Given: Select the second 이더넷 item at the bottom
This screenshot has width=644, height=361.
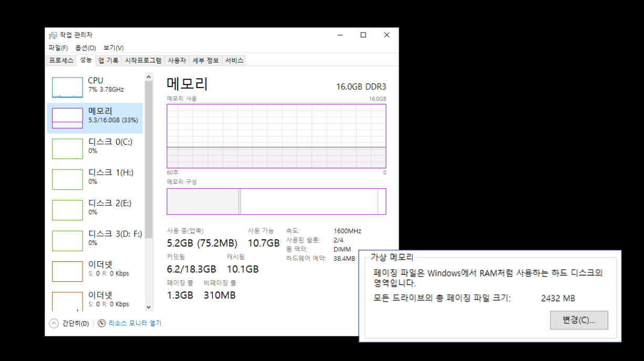Looking at the screenshot, I should (x=95, y=300).
